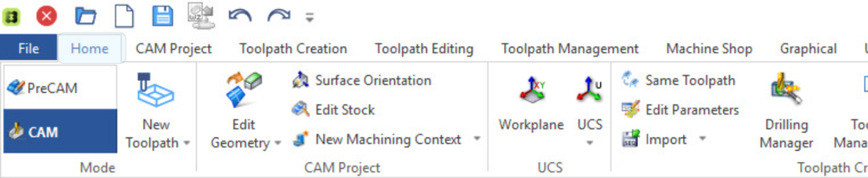Open the Quick Access Toolbar customize arrow

coord(310,17)
